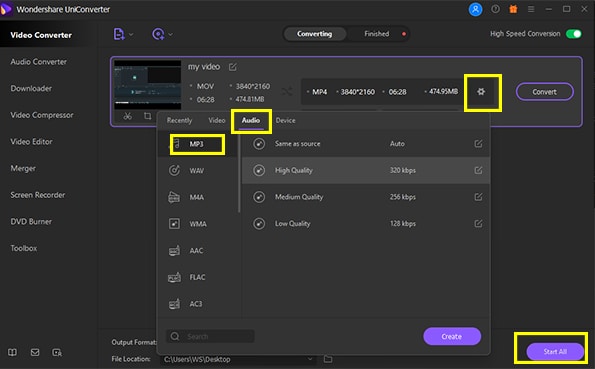Open the user guide book icon

pyautogui.click(x=13, y=353)
